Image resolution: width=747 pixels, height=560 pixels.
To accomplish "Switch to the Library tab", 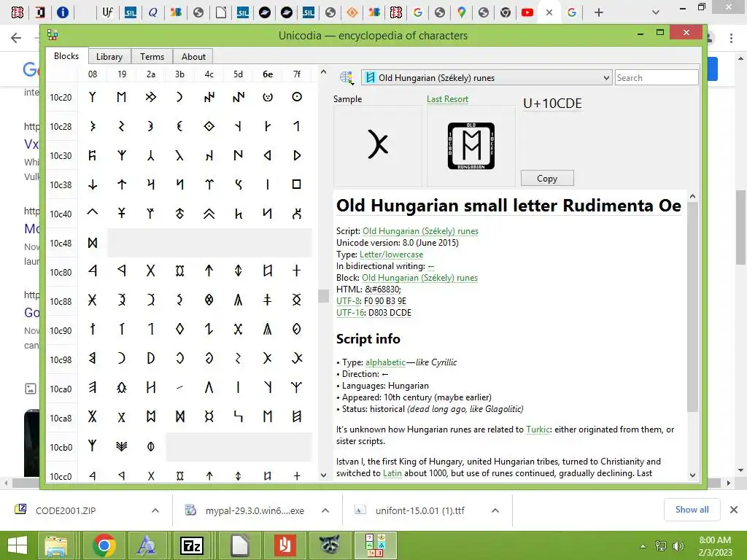I will coord(109,57).
